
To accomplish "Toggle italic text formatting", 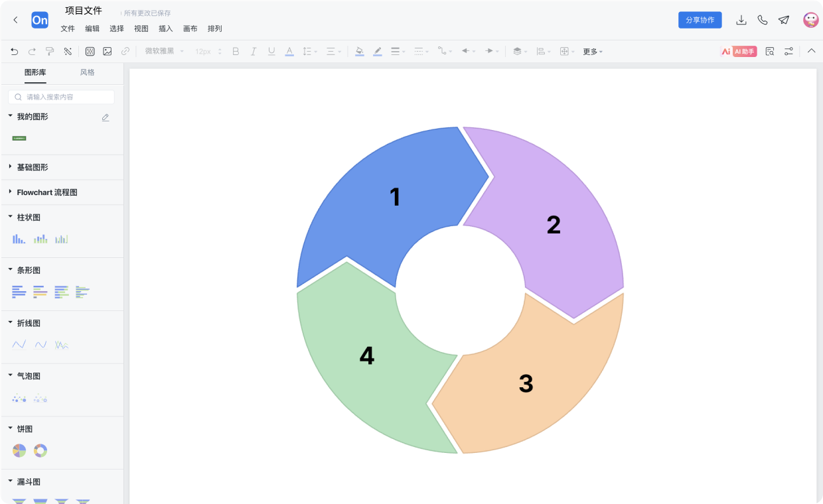I will [x=253, y=51].
